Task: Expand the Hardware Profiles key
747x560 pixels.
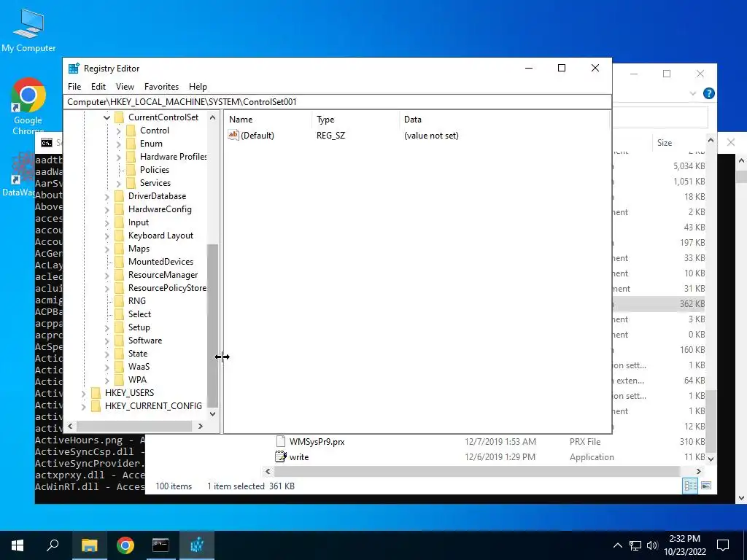Action: pyautogui.click(x=119, y=157)
